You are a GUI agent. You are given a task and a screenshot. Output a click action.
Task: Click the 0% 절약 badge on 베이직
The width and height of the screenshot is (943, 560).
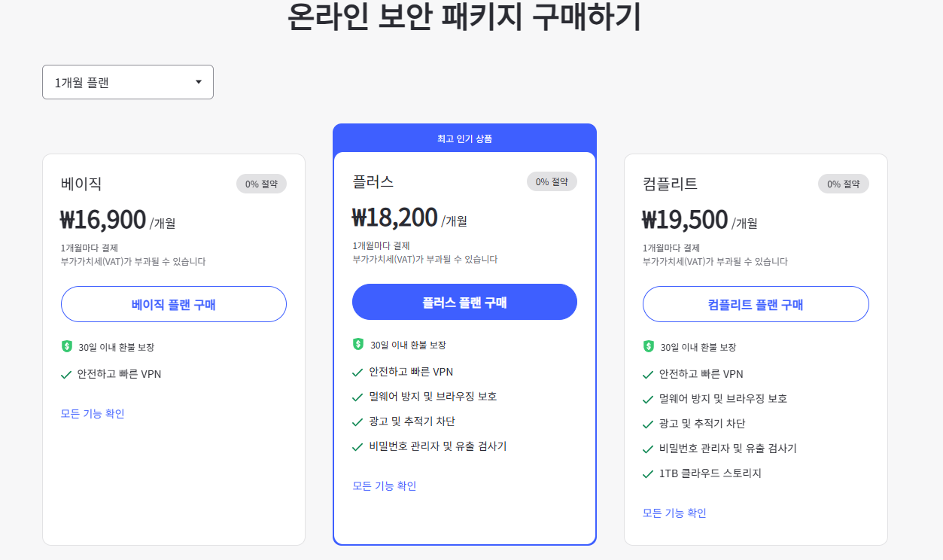(261, 184)
